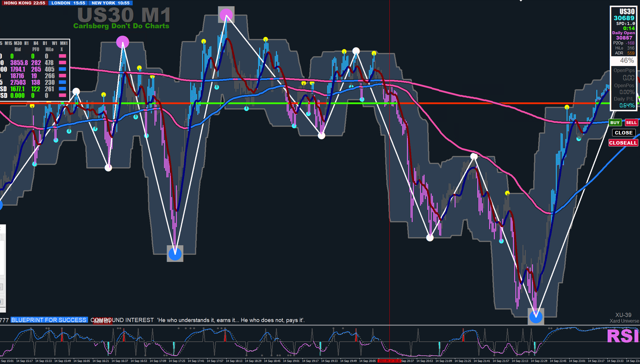Hit the CLOSEALL positions button
This screenshot has height=364, width=640.
[x=623, y=143]
